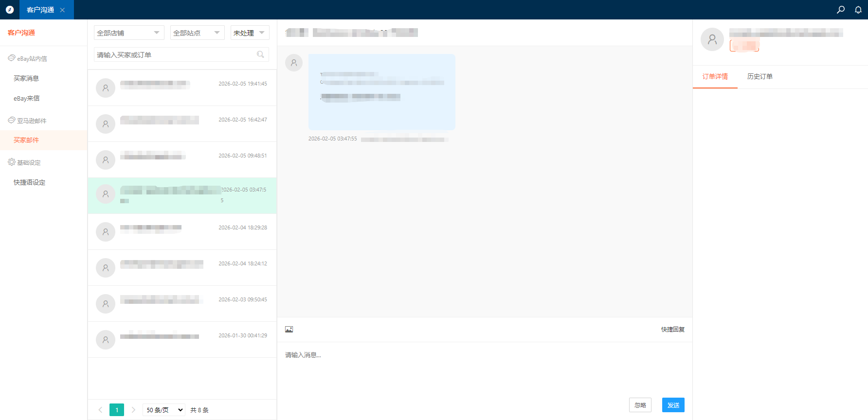Go to previous page arrow in pagination
The width and height of the screenshot is (868, 420).
[100, 410]
